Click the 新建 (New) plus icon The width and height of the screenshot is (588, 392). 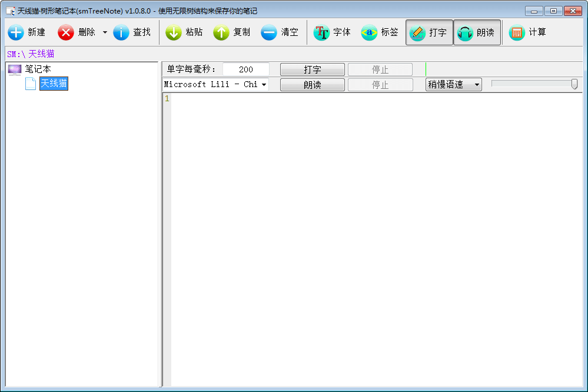click(x=16, y=32)
